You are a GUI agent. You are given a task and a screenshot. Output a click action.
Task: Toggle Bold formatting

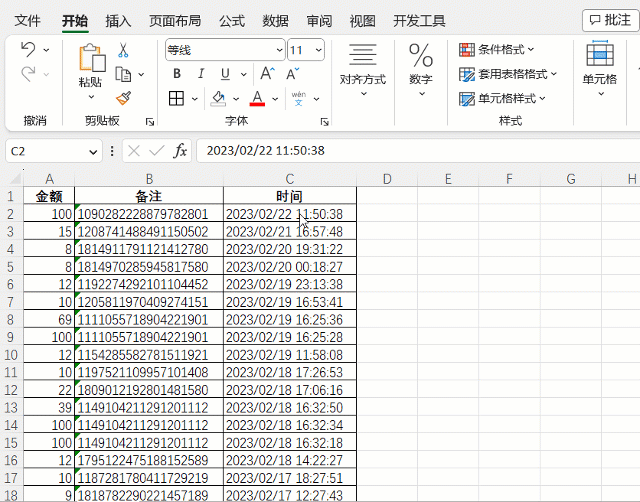(x=177, y=74)
